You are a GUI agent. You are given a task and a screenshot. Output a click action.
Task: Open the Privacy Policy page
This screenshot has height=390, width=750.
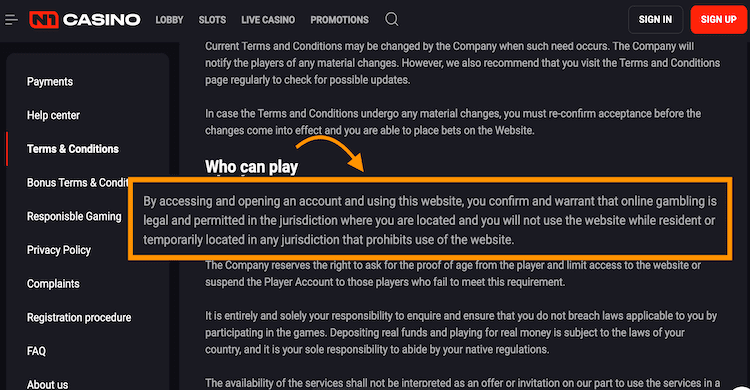[x=59, y=250]
